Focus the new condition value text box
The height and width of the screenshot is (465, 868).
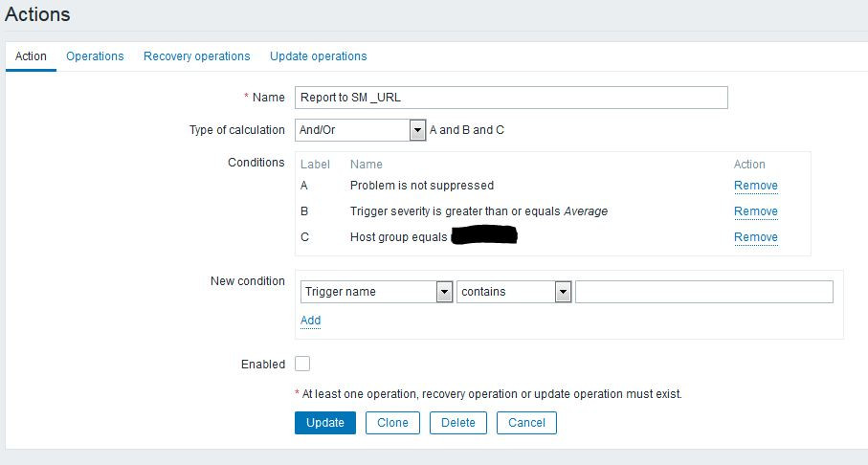[703, 292]
